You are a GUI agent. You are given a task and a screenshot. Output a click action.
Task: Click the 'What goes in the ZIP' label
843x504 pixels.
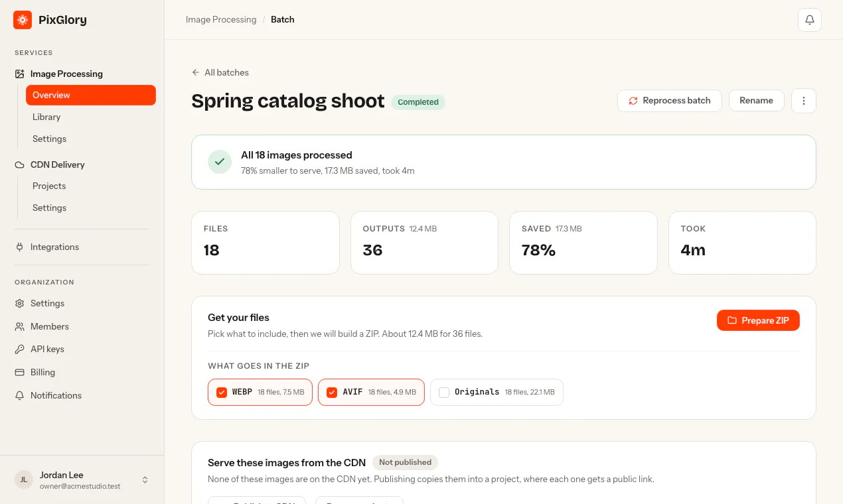click(x=259, y=366)
